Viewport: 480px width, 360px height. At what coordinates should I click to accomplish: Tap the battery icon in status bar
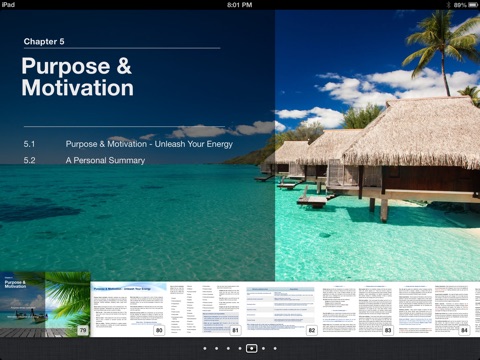tap(473, 5)
